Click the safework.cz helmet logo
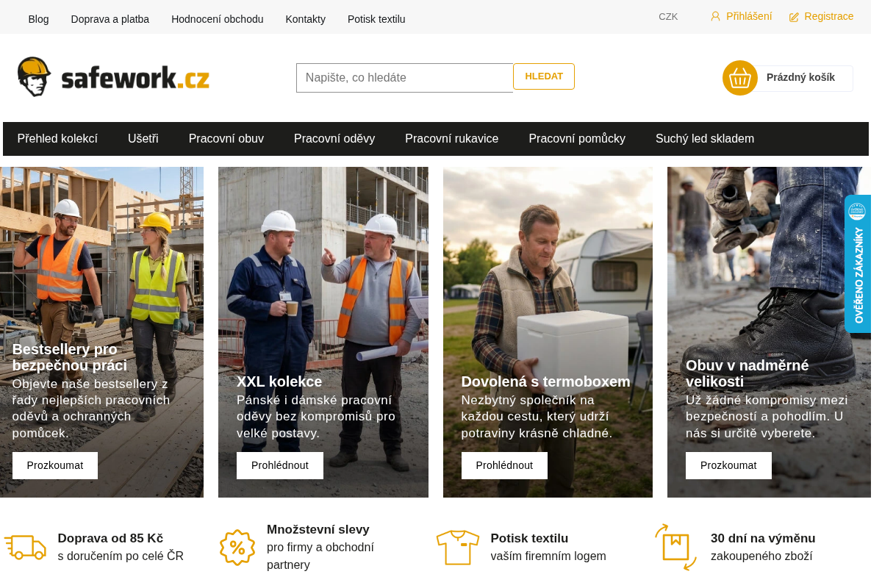The image size is (882, 588). pos(114,77)
